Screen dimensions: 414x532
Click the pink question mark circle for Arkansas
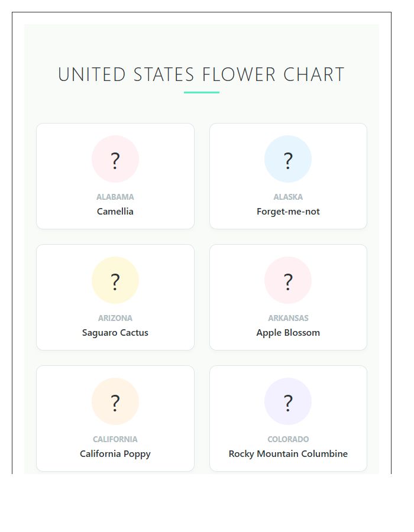288,280
